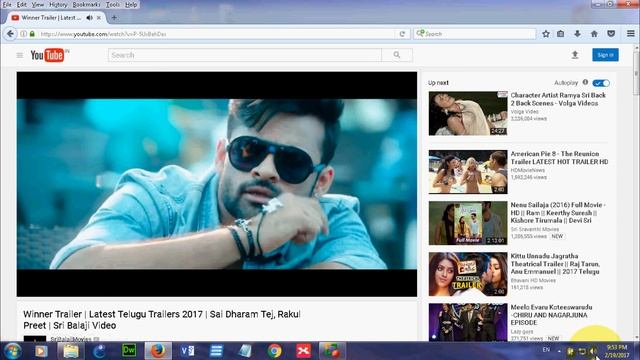
Task: Open site information icon in address bar
Action: click(x=24, y=34)
